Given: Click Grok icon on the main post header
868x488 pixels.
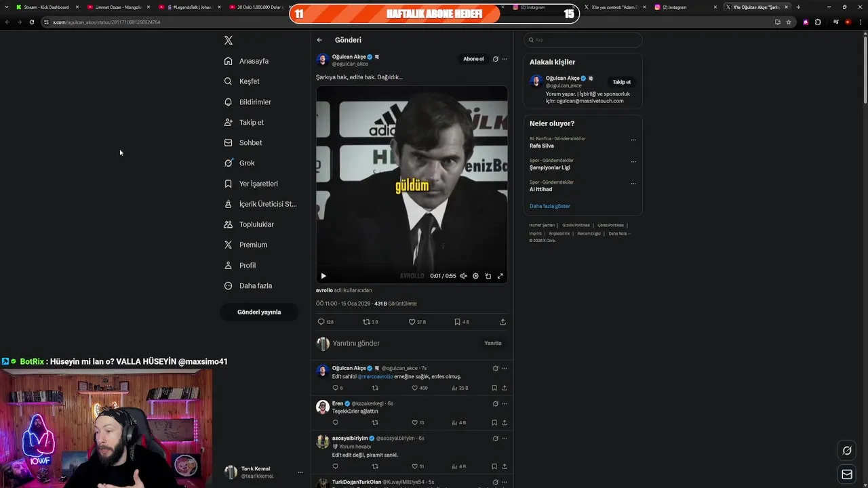Looking at the screenshot, I should click(x=495, y=59).
